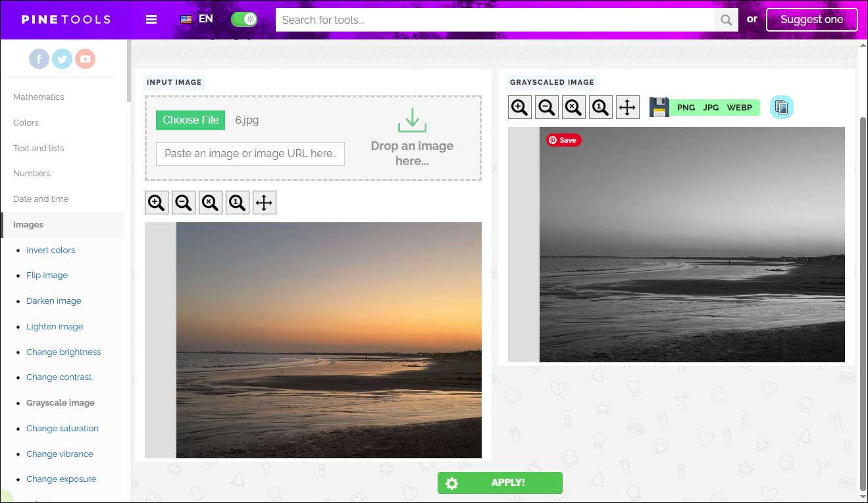Open the hamburger navigation menu
Image resolution: width=868 pixels, height=503 pixels.
(151, 19)
